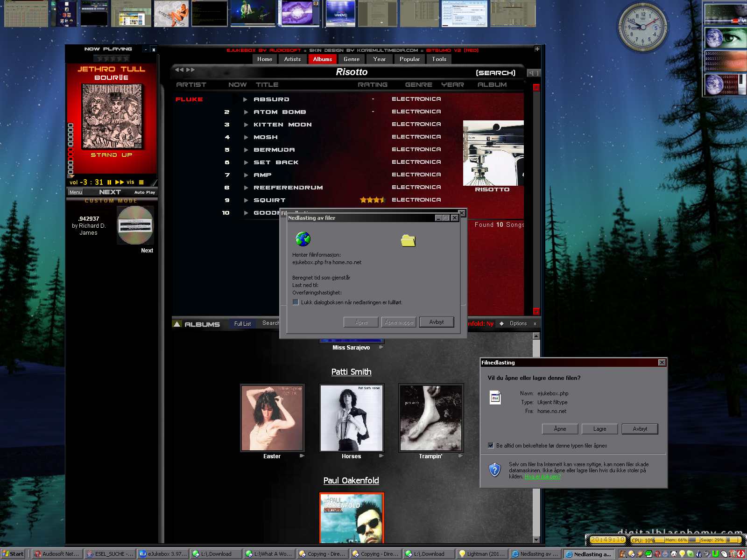Viewport: 747px width, 560px height.
Task: Cancel download with Avbryt in Nedlasting dialog
Action: click(437, 322)
